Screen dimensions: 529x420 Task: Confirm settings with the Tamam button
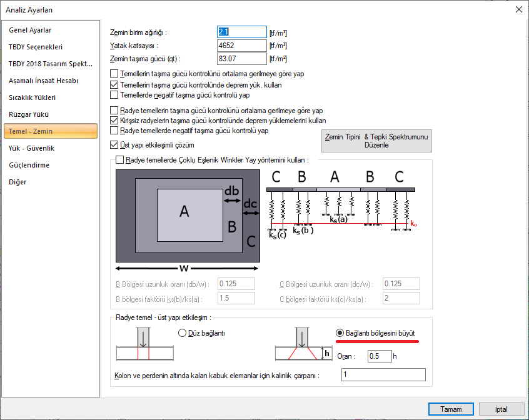point(451,409)
